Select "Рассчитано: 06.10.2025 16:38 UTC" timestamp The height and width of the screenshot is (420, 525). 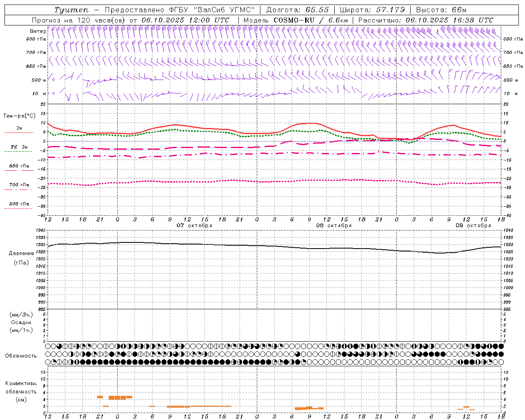pyautogui.click(x=426, y=20)
